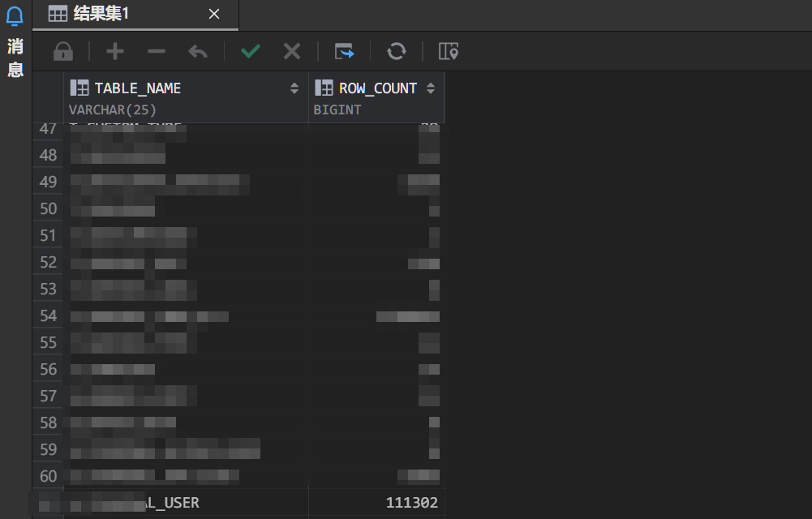
Task: Open the column locate icon in the toolbar
Action: click(x=449, y=52)
